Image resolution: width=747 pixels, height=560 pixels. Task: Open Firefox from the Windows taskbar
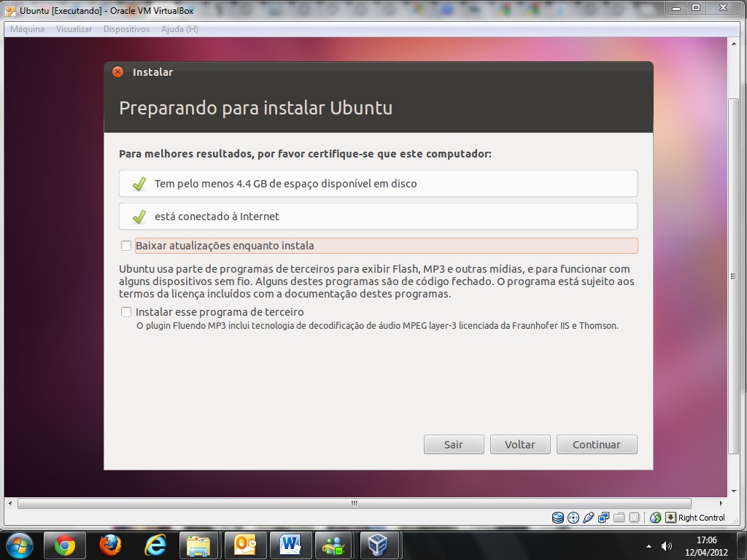pos(110,545)
